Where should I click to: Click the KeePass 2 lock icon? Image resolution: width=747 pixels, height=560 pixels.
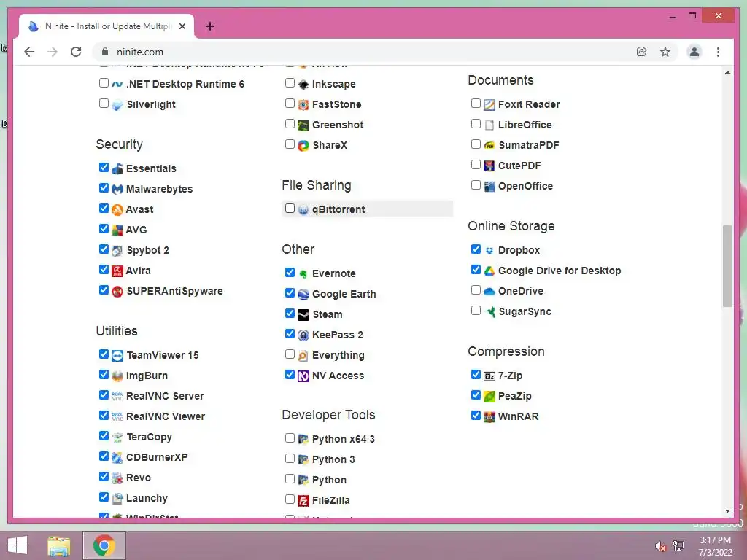303,335
